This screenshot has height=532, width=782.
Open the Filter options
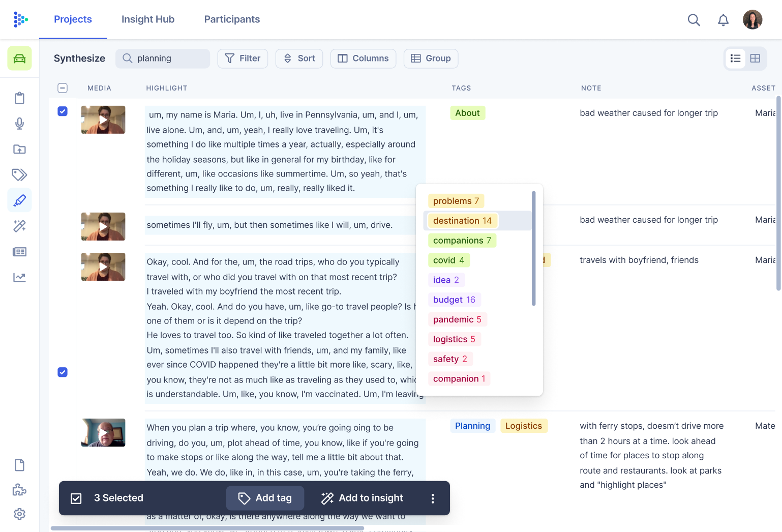coord(243,58)
